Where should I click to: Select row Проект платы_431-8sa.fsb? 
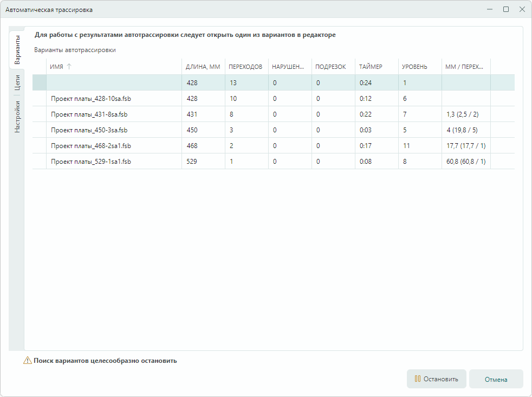click(89, 114)
